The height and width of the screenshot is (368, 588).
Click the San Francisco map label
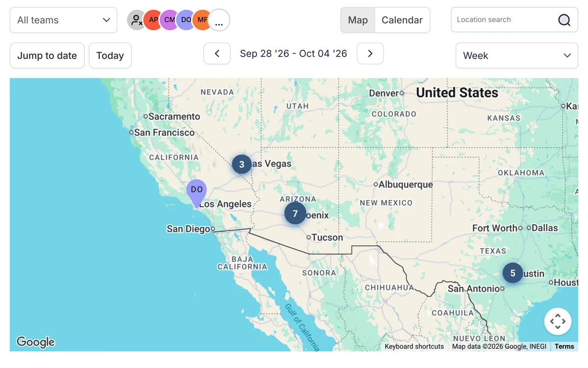pyautogui.click(x=164, y=132)
